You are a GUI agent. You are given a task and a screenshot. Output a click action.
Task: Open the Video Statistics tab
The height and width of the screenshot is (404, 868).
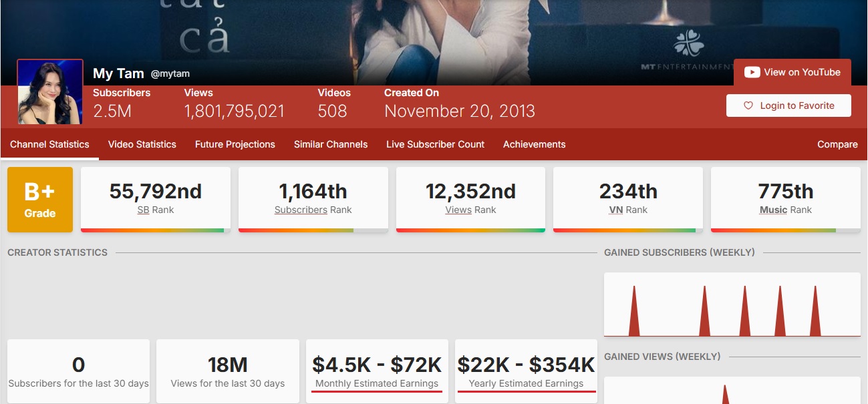coord(142,144)
